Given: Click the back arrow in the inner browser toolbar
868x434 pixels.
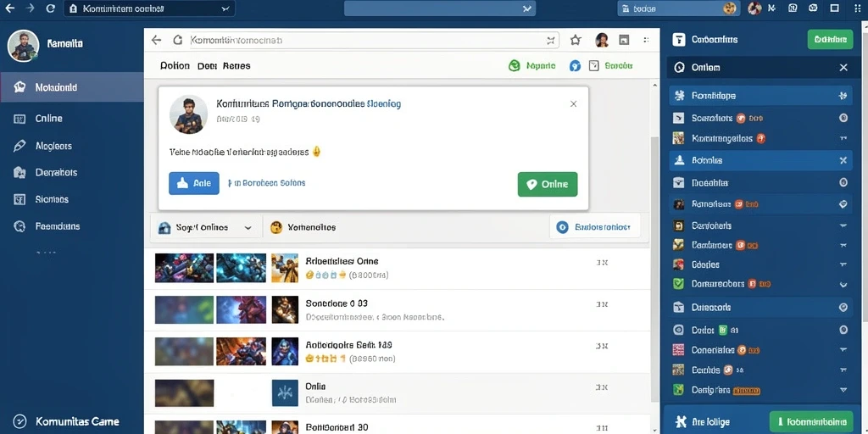Looking at the screenshot, I should pos(157,40).
